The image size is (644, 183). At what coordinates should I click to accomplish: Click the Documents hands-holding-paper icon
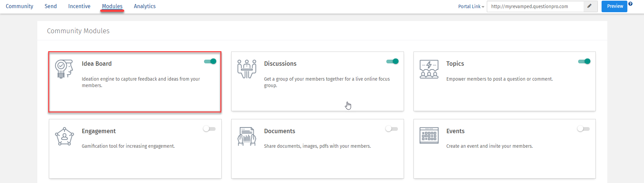pyautogui.click(x=247, y=136)
